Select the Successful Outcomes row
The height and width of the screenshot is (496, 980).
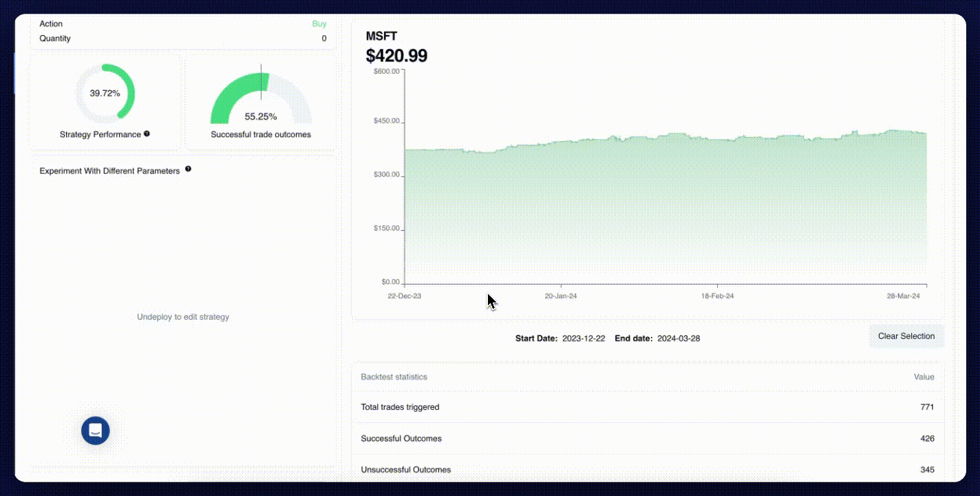(x=647, y=438)
